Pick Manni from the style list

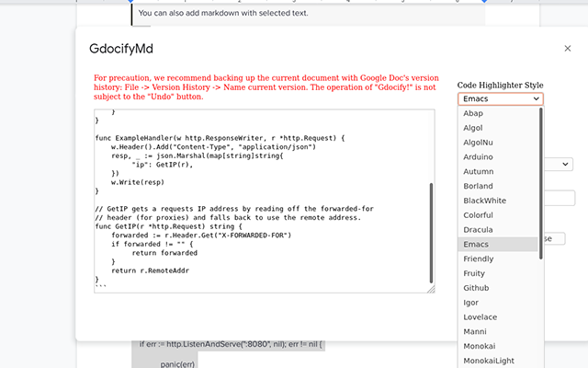click(498, 331)
